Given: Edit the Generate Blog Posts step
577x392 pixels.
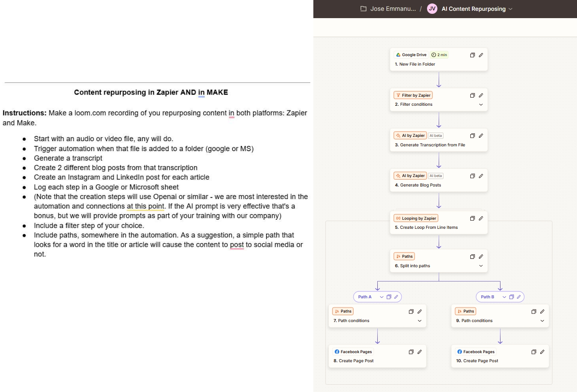Looking at the screenshot, I should (481, 176).
